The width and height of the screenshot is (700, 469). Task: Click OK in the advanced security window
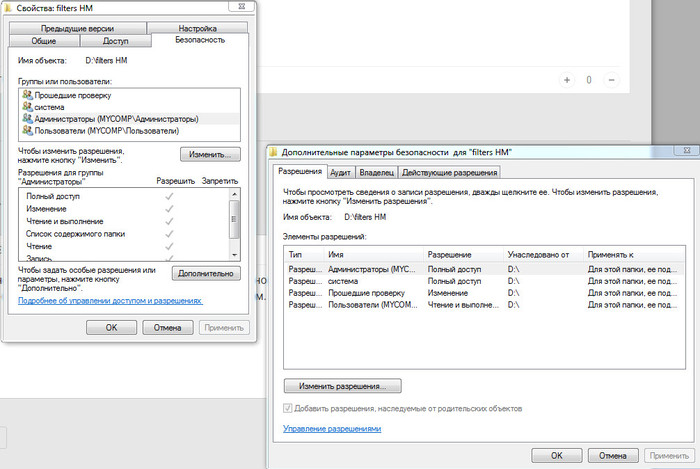pos(557,456)
